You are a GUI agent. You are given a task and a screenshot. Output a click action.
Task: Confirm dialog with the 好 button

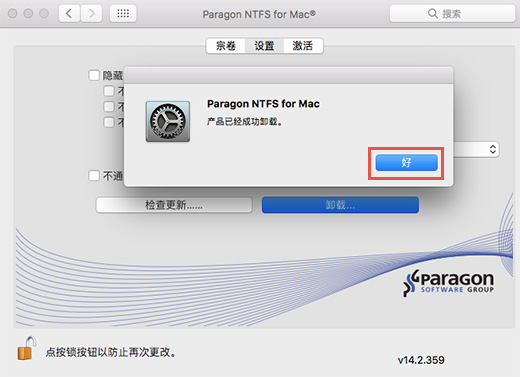(x=406, y=163)
